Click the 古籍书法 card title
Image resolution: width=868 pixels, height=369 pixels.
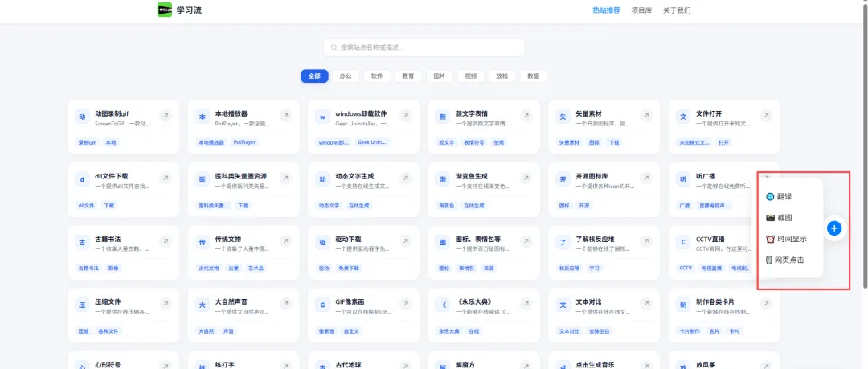tap(108, 239)
